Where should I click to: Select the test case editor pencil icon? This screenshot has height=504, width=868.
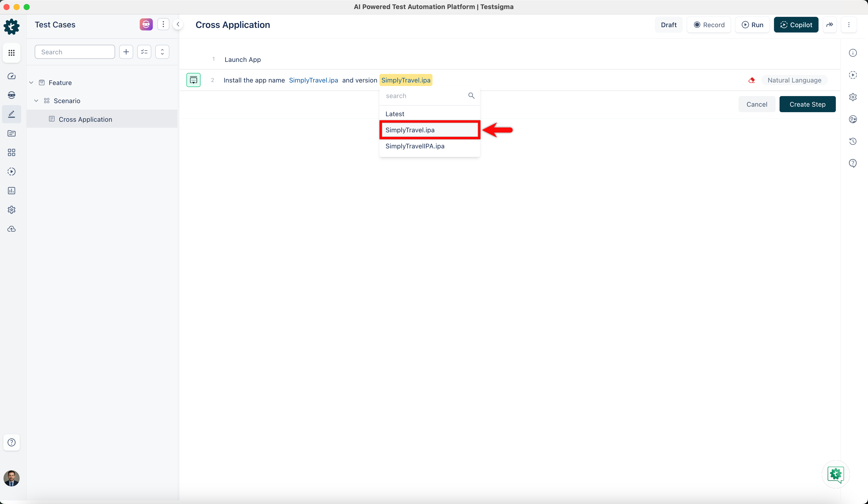click(11, 114)
